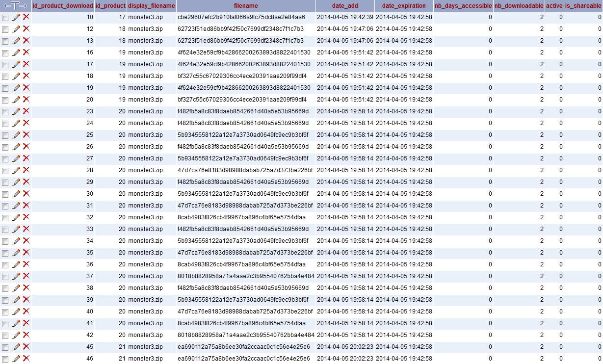Select filename cell of row id 37
The image size is (603, 364).
(x=246, y=276)
